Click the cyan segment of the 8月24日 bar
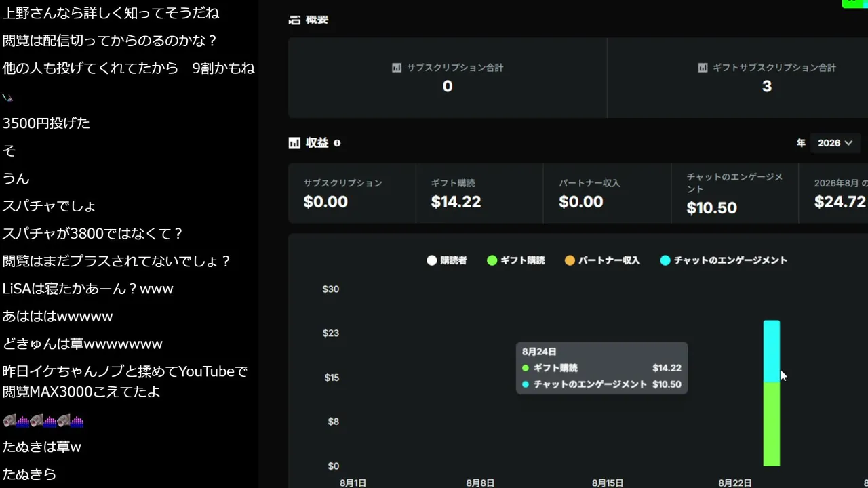 772,351
